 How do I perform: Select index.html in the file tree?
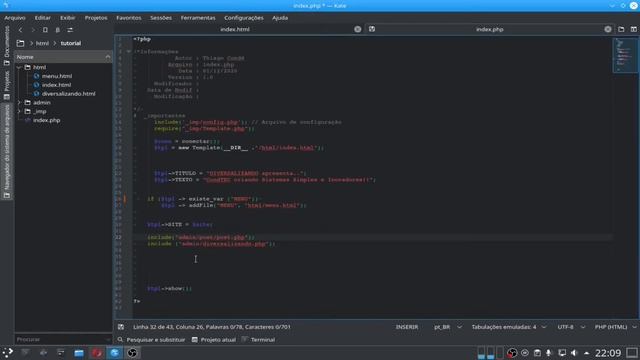(x=56, y=85)
